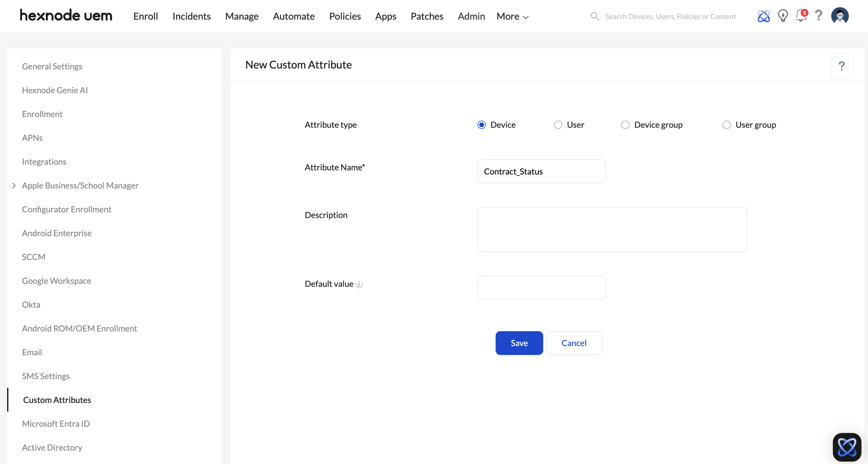Click the Cancel button
The image size is (868, 464).
click(x=574, y=343)
